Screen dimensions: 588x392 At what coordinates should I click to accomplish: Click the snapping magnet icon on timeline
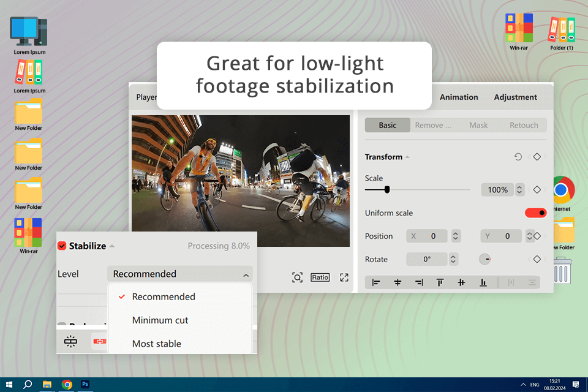pos(70,341)
